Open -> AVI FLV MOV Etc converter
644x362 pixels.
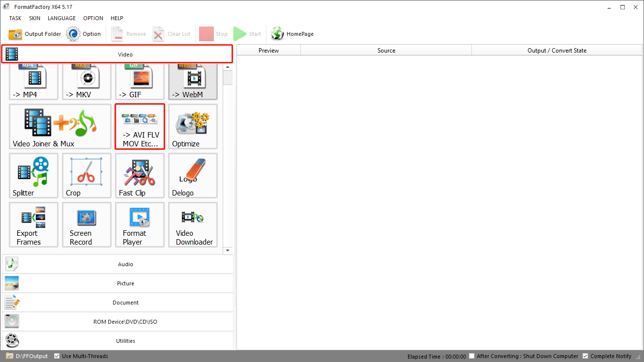click(140, 126)
